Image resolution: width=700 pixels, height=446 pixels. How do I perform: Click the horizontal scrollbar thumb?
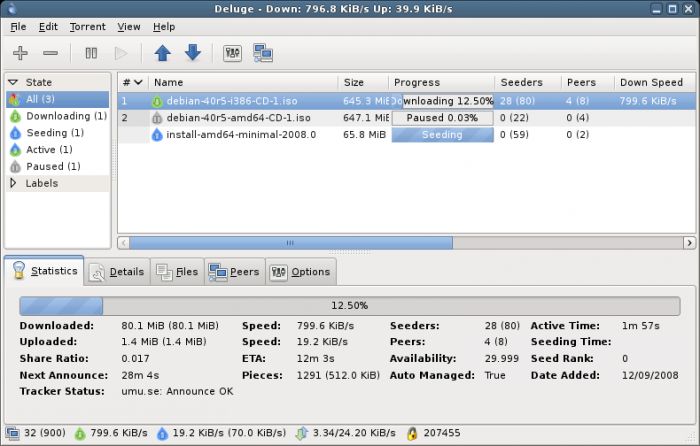[291, 243]
